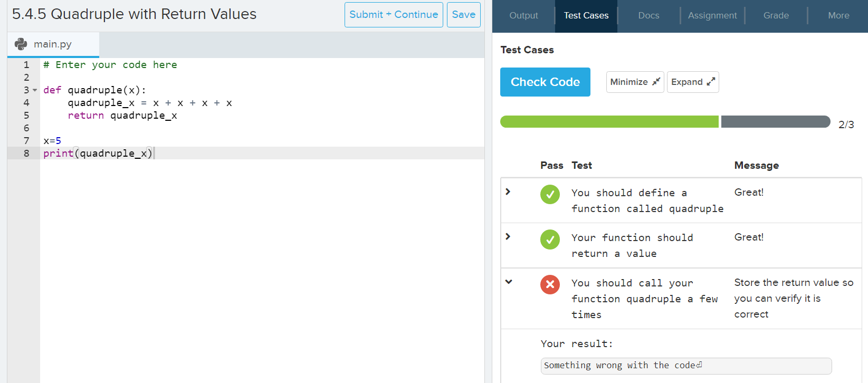Collapse the 'call your function quadruple' test row
The height and width of the screenshot is (383, 868).
click(509, 282)
